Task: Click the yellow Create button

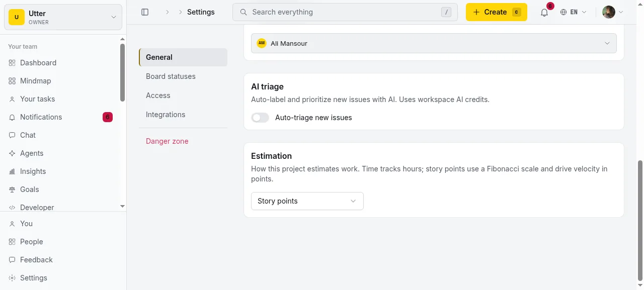Action: 497,12
